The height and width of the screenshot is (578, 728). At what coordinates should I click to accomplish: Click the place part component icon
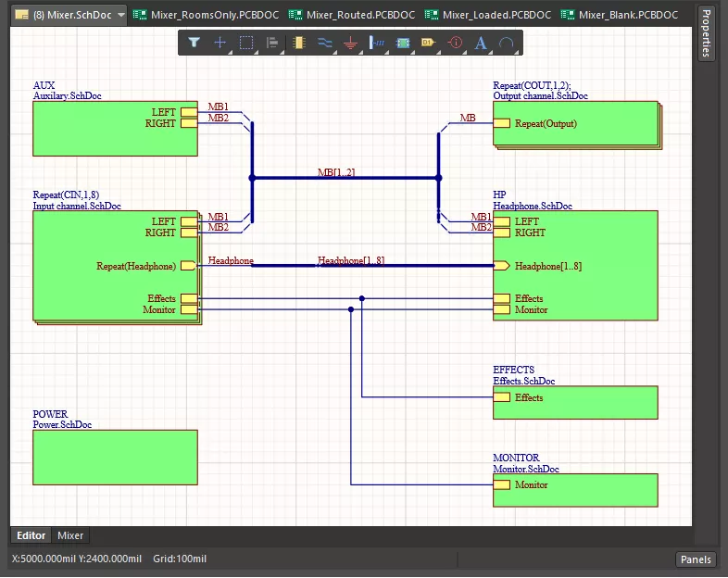click(298, 43)
